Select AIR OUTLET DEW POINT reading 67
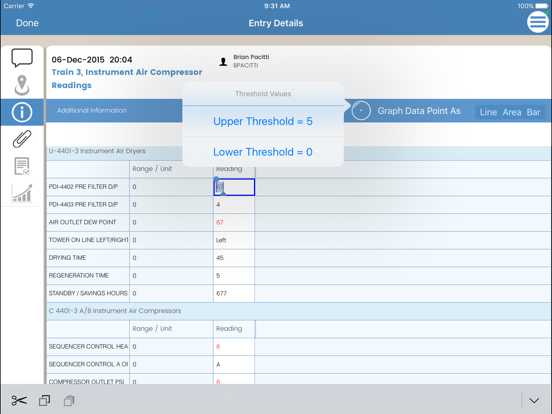This screenshot has width=552, height=414. 234,222
